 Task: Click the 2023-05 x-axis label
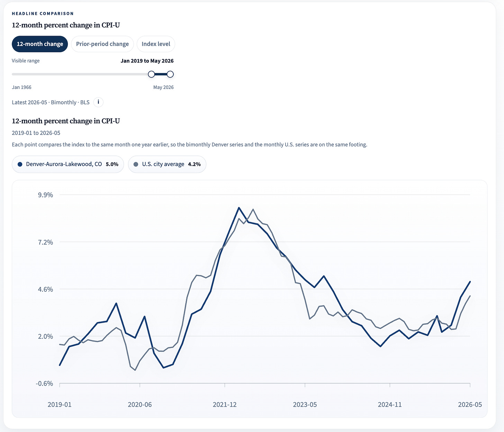(305, 405)
